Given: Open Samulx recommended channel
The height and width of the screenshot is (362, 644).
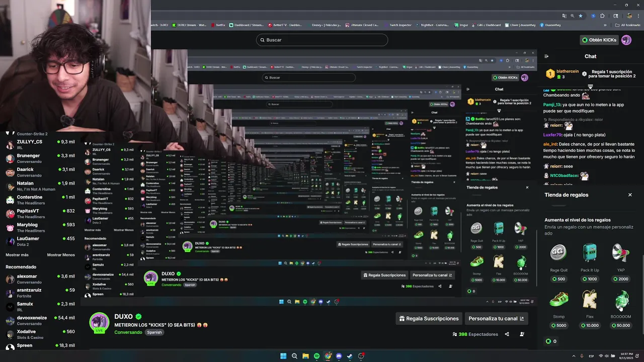Looking at the screenshot, I should click(x=40, y=307).
